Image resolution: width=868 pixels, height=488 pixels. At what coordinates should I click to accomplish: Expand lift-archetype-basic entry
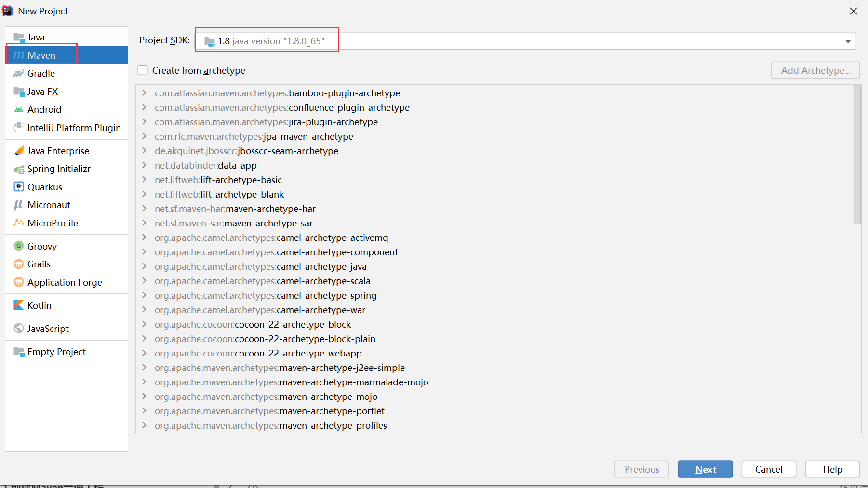[144, 180]
